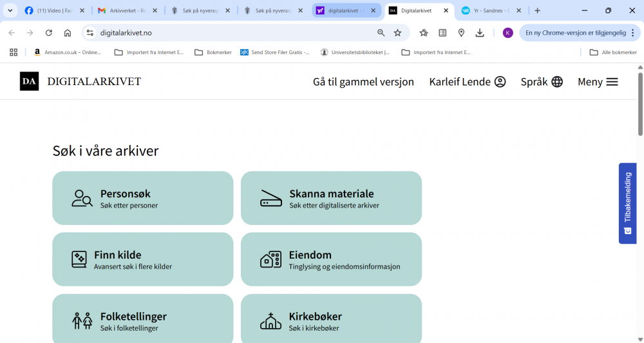644x343 pixels.
Task: Click the Kirkebøker church icon
Action: click(270, 321)
